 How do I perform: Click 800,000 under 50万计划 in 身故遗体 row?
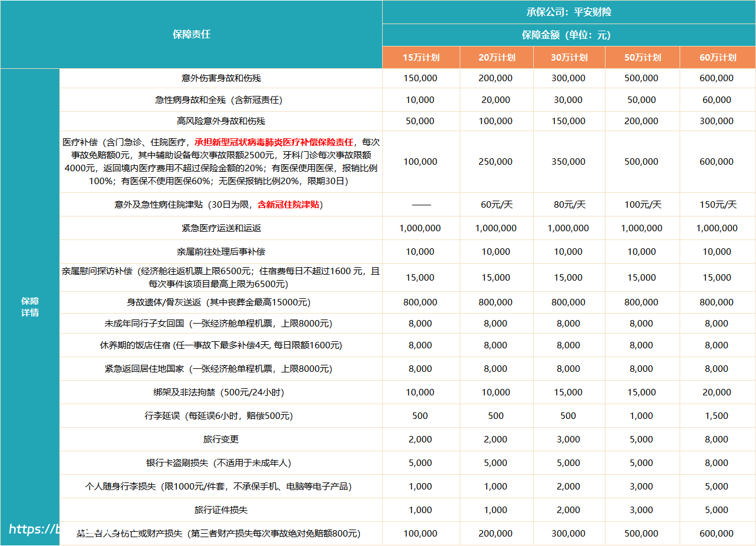[x=641, y=302]
